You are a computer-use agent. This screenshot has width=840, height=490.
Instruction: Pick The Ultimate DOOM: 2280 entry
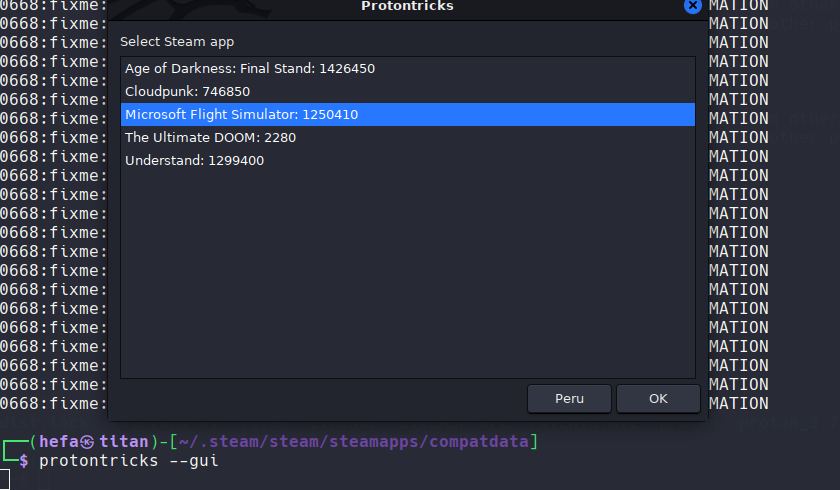(x=408, y=138)
